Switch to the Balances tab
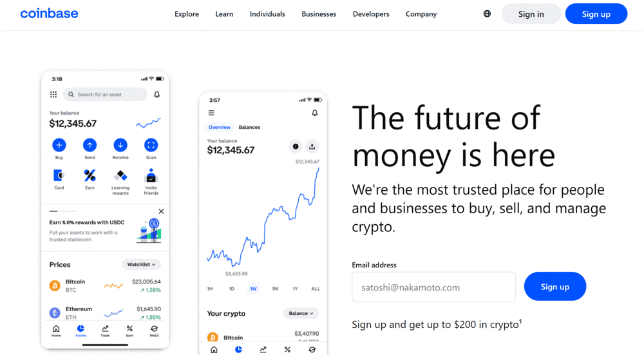Screen dimensions: 644x355 (249, 127)
